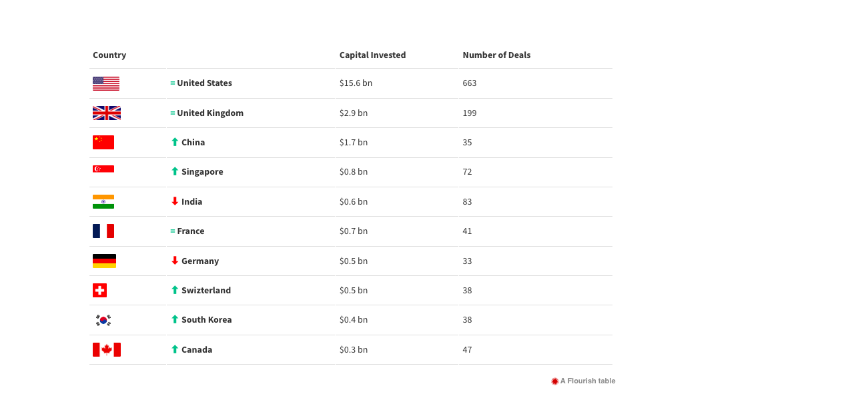Click the United States flag icon

pyautogui.click(x=106, y=83)
